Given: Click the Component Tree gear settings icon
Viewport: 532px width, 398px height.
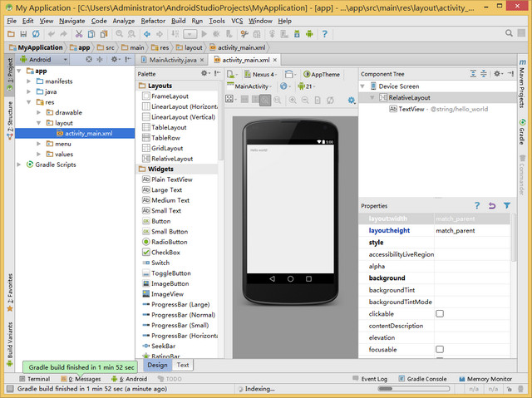Looking at the screenshot, I should click(499, 74).
